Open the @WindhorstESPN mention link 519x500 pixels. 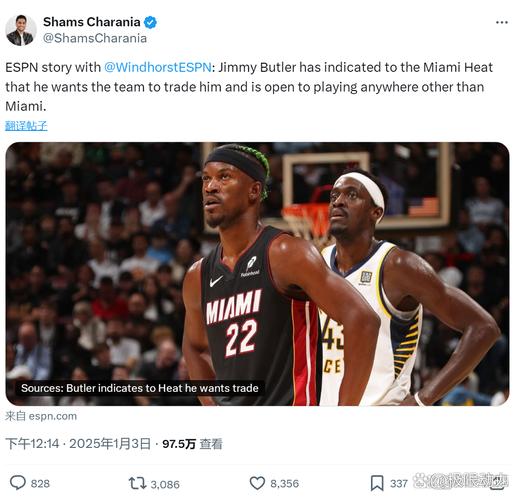tap(158, 67)
